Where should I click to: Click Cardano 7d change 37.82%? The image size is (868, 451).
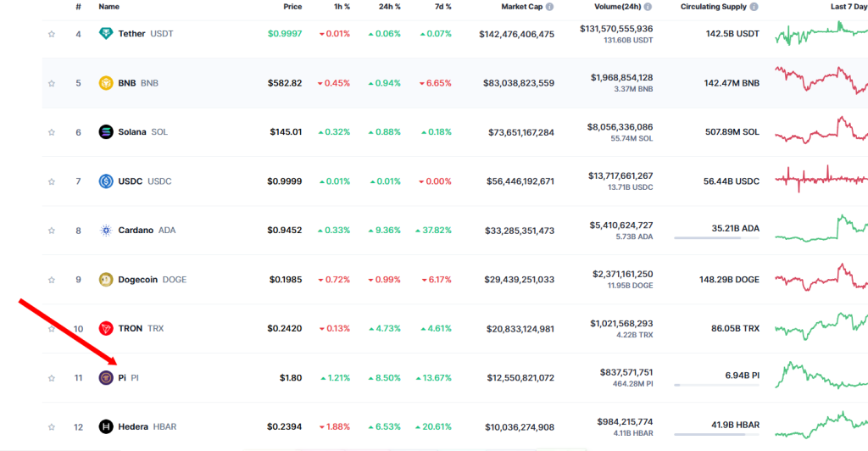(x=433, y=231)
